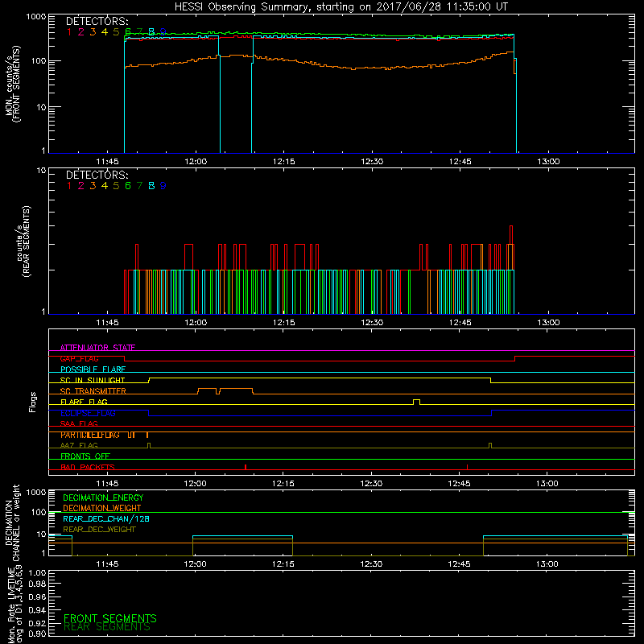This screenshot has height=644, width=644.
Task: Select detector number 7 in rear segments legend
Action: pyautogui.click(x=139, y=186)
